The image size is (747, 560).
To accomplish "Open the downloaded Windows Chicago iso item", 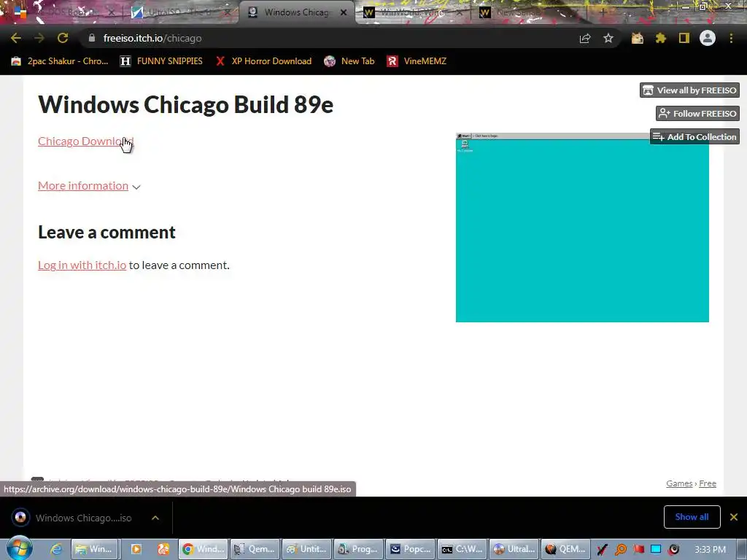I will click(x=73, y=518).
